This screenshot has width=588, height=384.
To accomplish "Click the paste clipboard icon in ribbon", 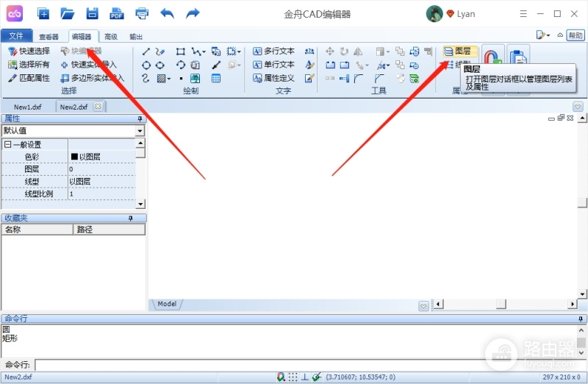I will (518, 57).
